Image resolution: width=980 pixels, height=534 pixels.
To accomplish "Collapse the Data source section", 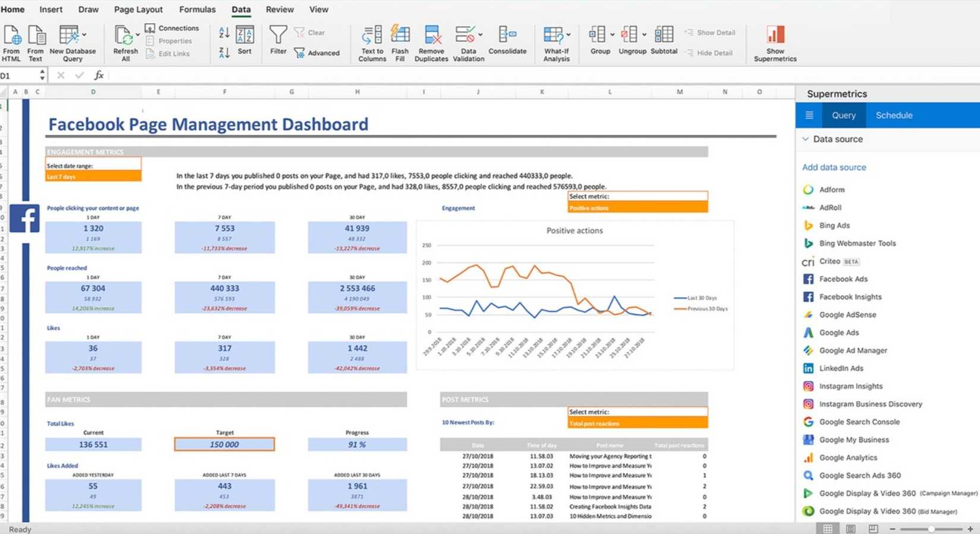I will [x=805, y=139].
